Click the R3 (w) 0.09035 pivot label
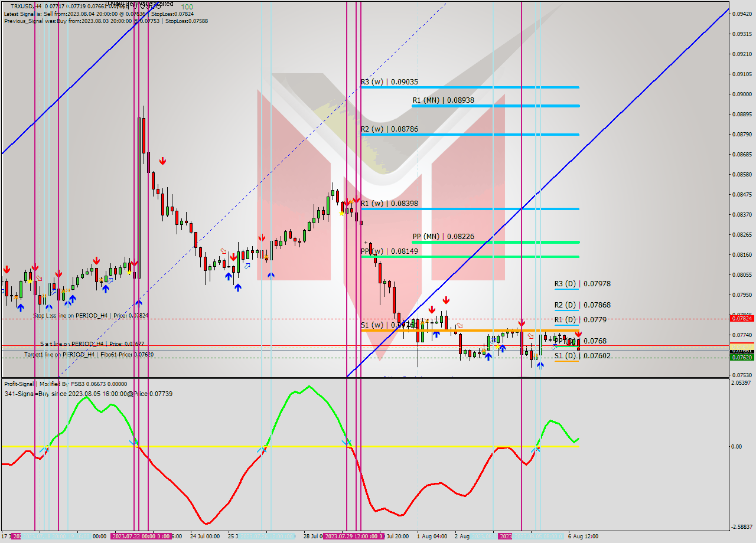Screen dimensions: 756x543 (x=389, y=82)
